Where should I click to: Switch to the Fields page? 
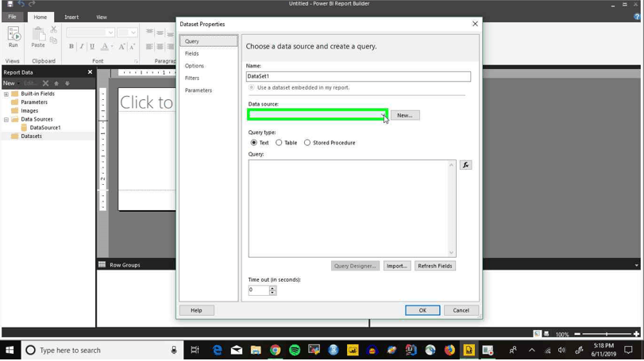pos(192,54)
